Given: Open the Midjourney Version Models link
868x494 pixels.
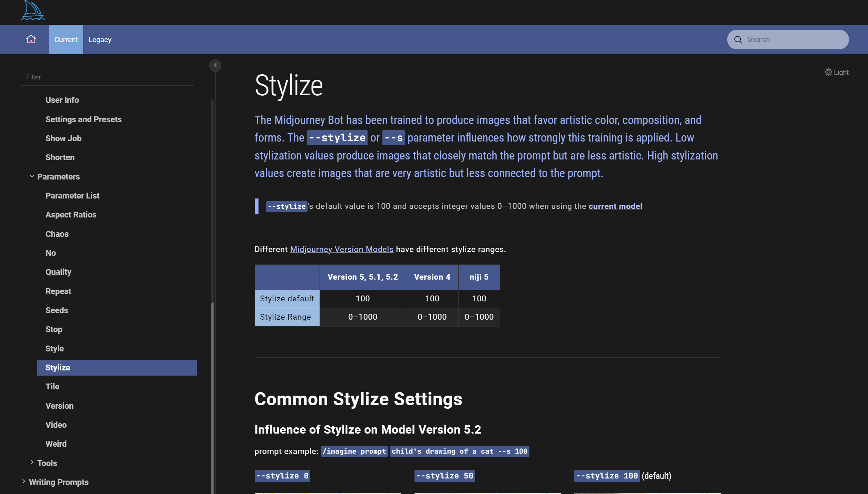Looking at the screenshot, I should click(x=341, y=249).
